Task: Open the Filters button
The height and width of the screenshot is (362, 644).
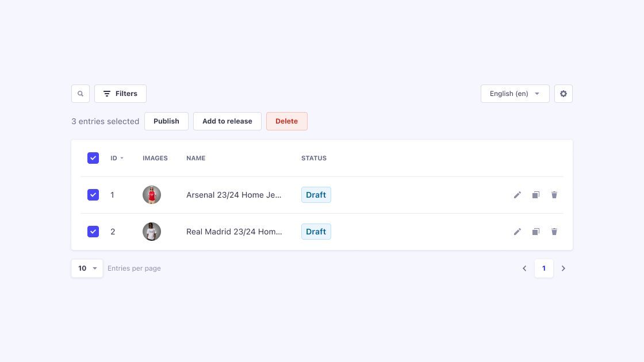Action: click(120, 94)
